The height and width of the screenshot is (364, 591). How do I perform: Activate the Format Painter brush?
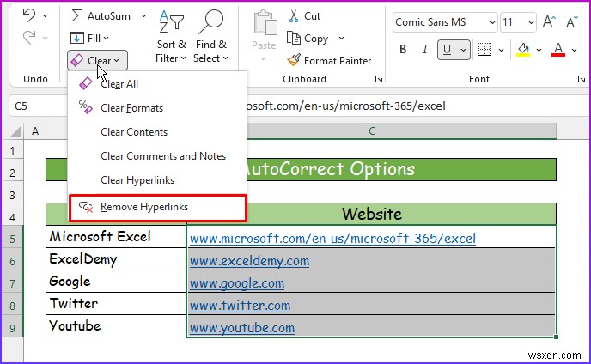[x=329, y=60]
